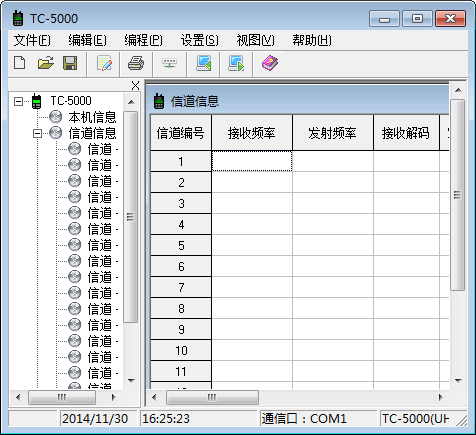The height and width of the screenshot is (435, 476).
Task: Select row header for channel 9
Action: [x=181, y=329]
